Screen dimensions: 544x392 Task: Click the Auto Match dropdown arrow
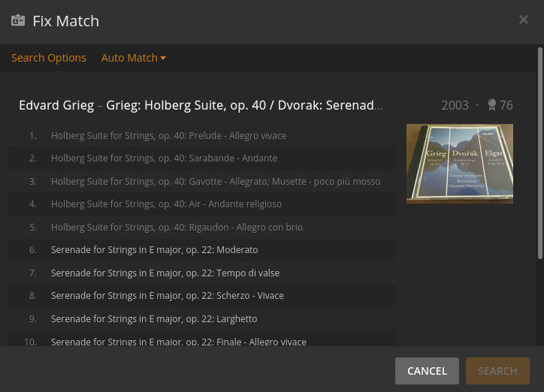click(x=163, y=59)
